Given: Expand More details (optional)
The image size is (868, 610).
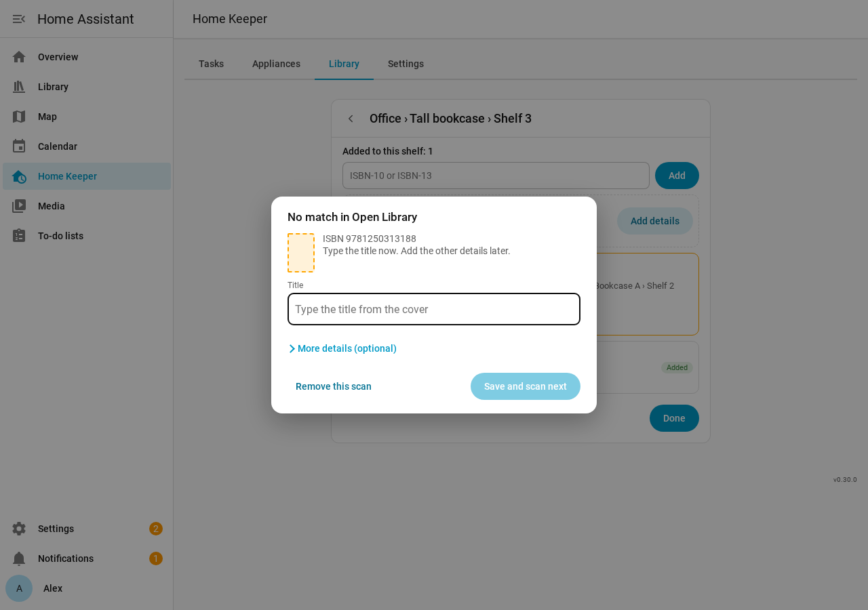Looking at the screenshot, I should (x=342, y=348).
